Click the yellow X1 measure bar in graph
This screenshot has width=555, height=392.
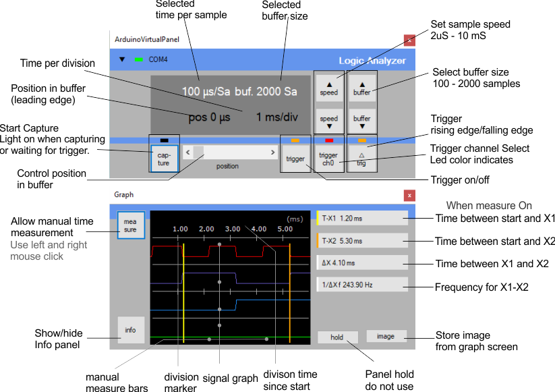tap(183, 293)
